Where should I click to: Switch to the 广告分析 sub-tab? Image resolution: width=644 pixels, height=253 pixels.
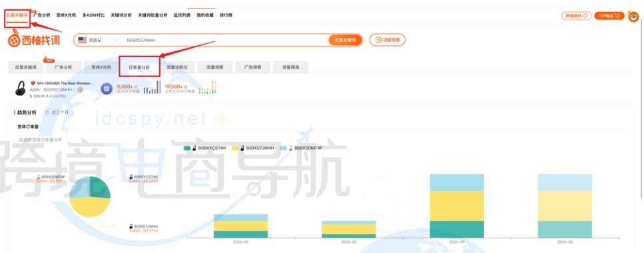64,67
